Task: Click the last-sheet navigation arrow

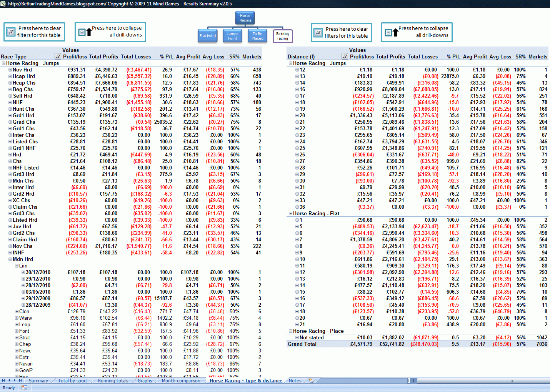Action: click(20, 380)
